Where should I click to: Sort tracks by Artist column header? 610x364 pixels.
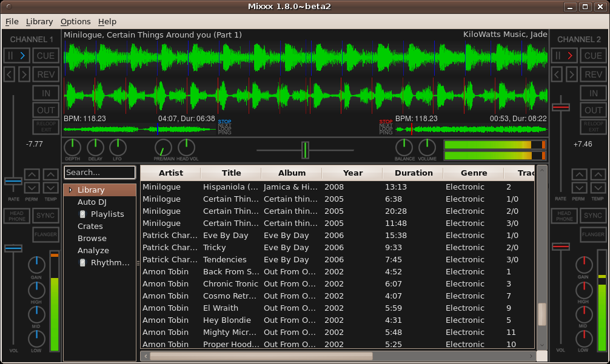(171, 173)
